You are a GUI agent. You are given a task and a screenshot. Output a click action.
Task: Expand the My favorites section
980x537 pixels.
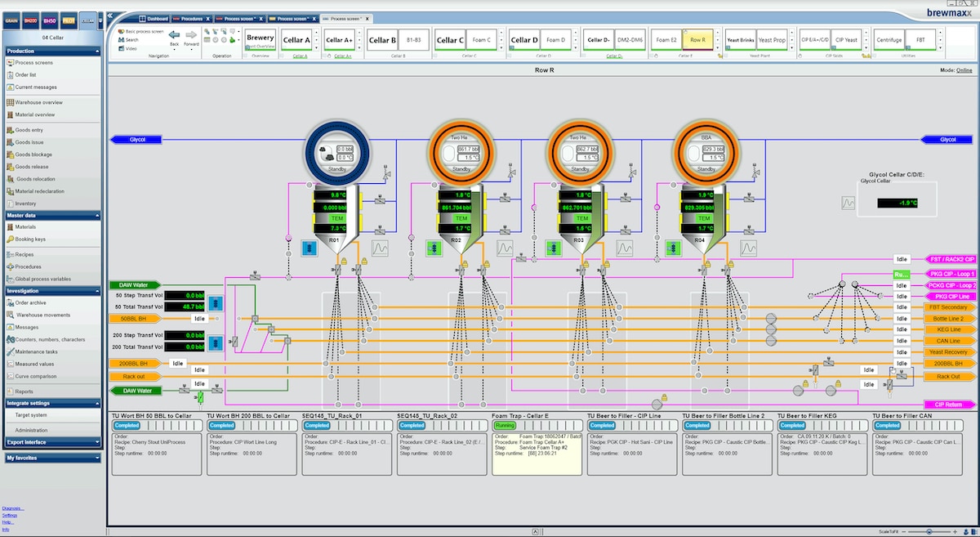pyautogui.click(x=97, y=459)
